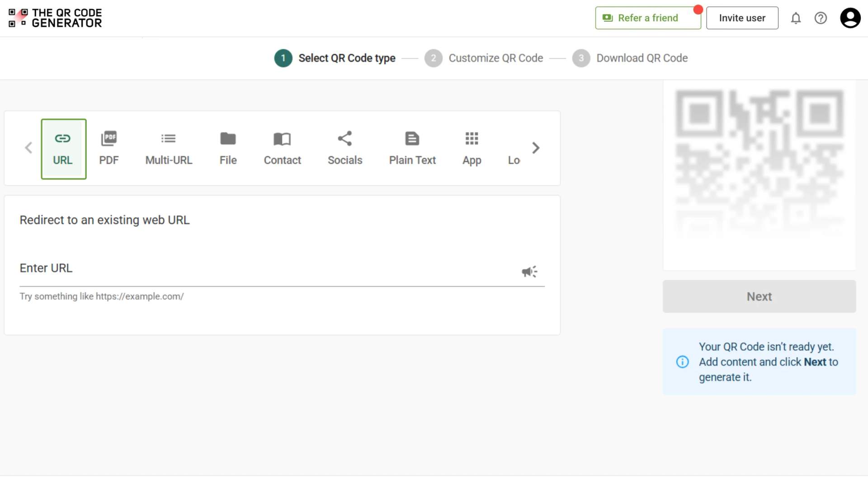Click the blurred QR code preview
The height and width of the screenshot is (488, 868).
759,163
